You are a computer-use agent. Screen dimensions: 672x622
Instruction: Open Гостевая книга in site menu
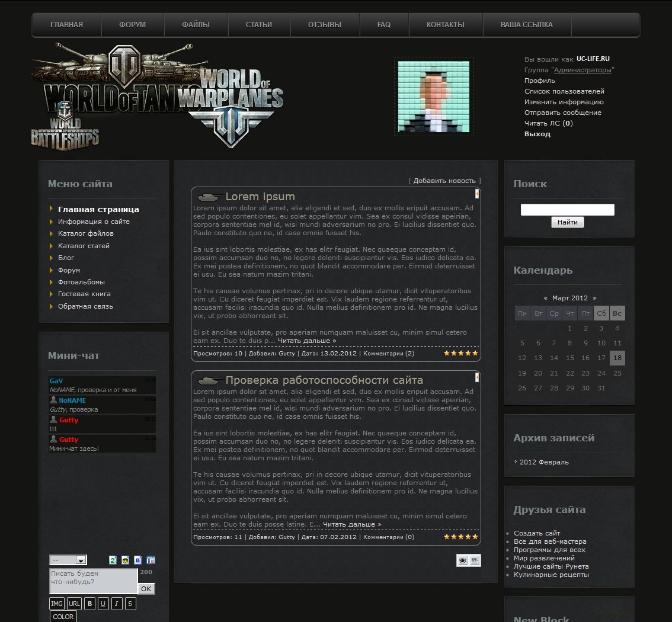(84, 294)
